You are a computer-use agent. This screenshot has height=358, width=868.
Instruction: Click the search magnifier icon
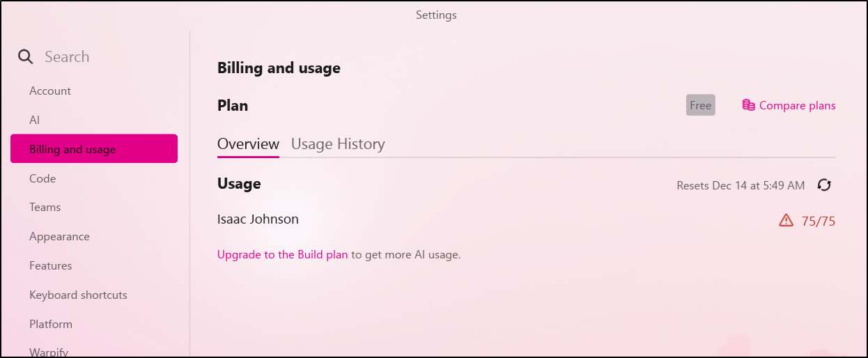coord(26,57)
